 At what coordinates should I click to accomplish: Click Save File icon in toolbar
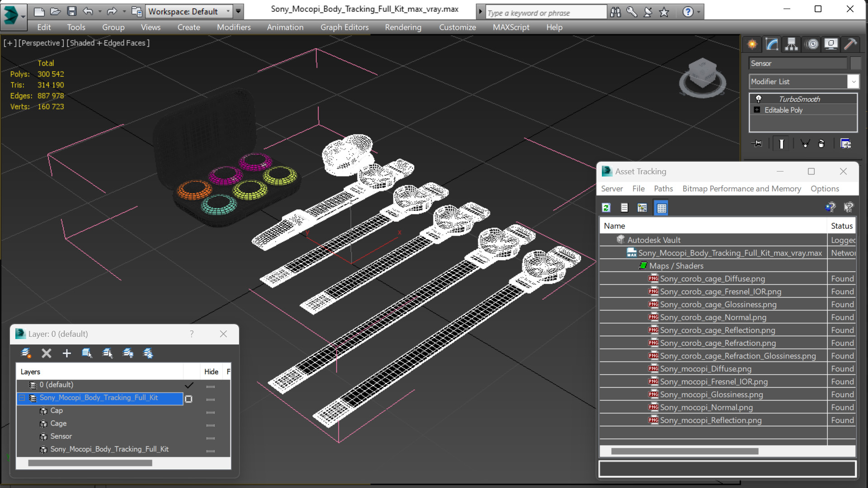tap(71, 11)
